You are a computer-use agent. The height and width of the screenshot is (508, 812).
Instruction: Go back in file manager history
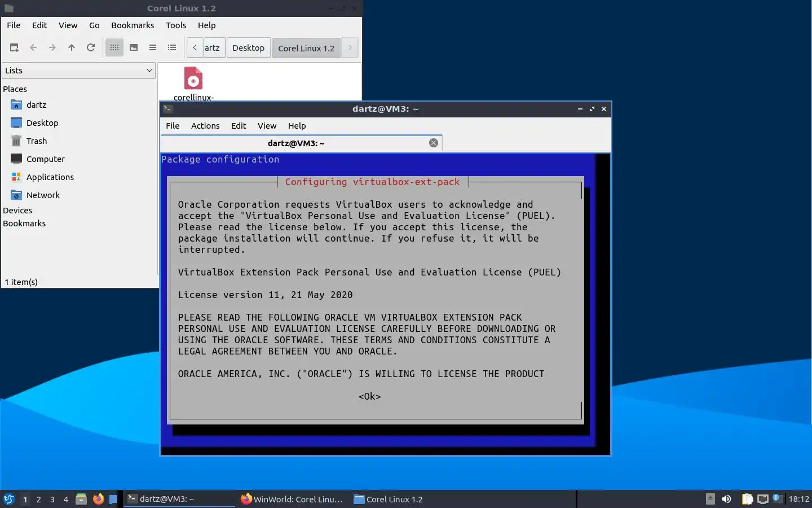pos(33,48)
